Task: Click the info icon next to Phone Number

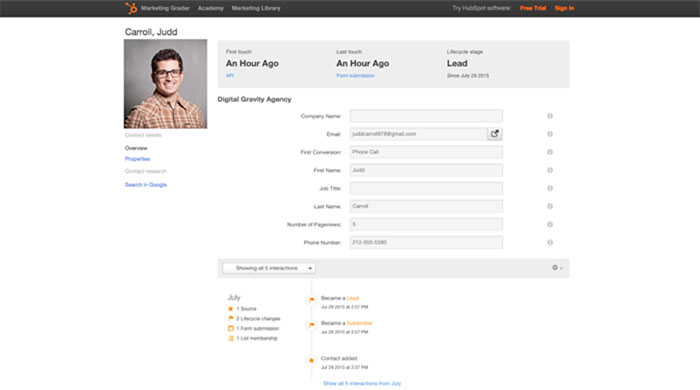Action: 550,242
